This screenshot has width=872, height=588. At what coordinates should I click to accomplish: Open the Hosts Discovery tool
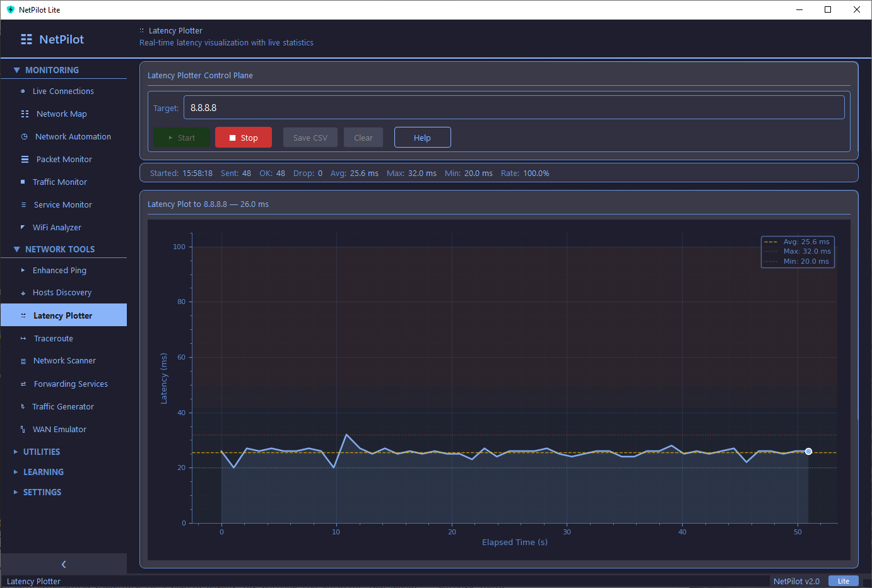coord(61,292)
